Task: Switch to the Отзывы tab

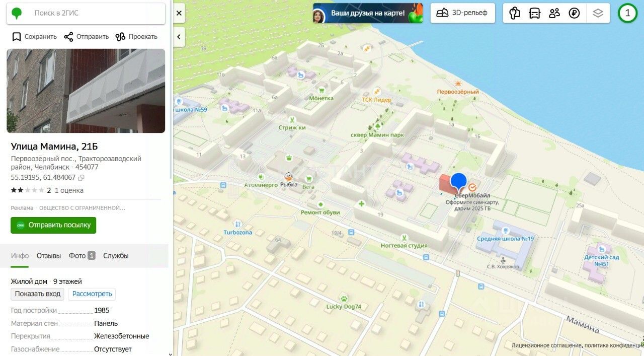Action: [49, 256]
